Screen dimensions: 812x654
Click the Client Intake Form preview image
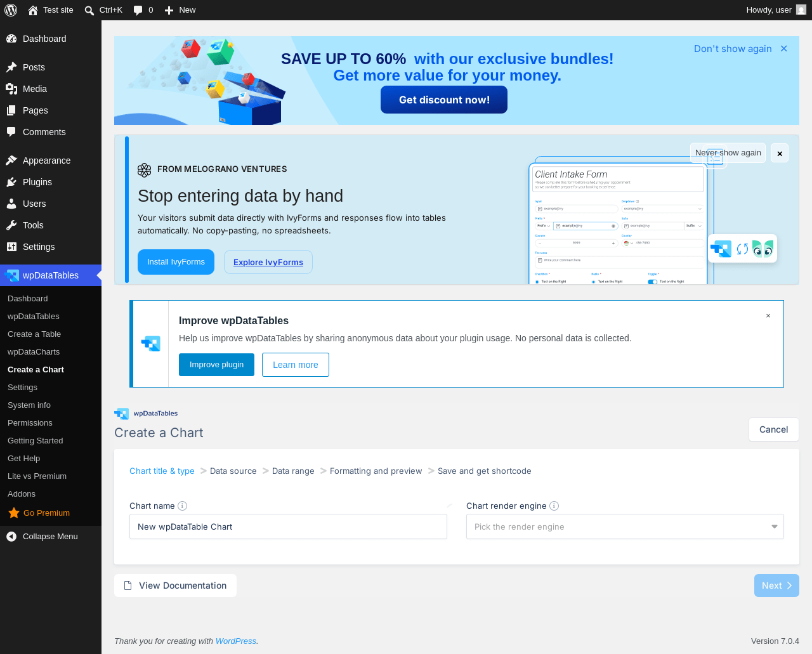tap(622, 220)
